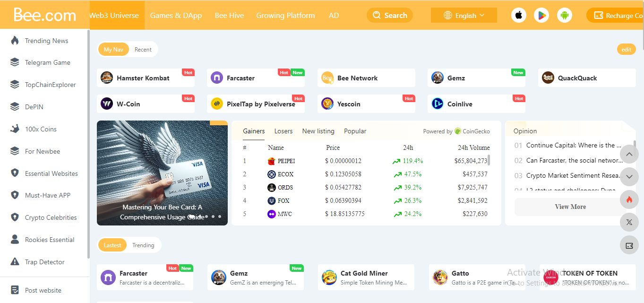644x303 pixels.
Task: Open the Gatto game card
Action: [x=477, y=277]
